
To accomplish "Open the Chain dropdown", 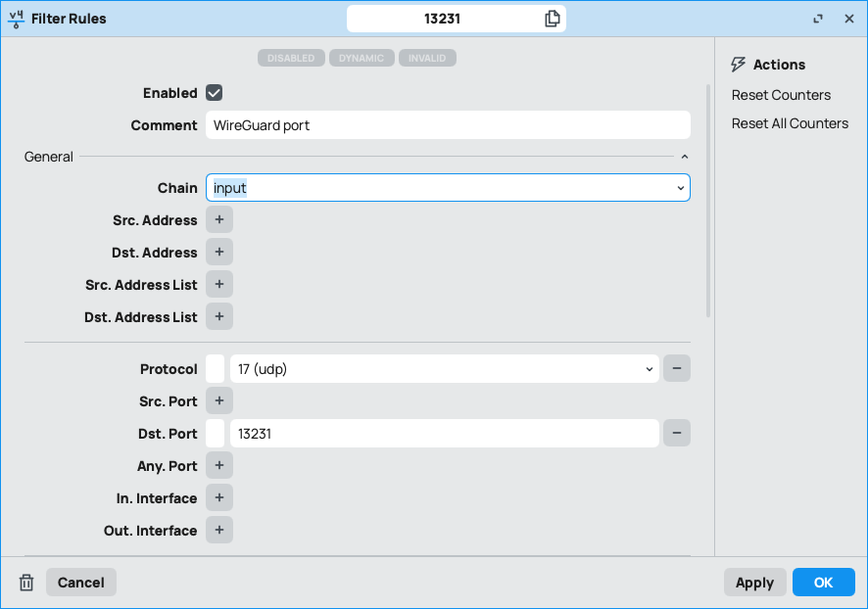I will pos(448,188).
